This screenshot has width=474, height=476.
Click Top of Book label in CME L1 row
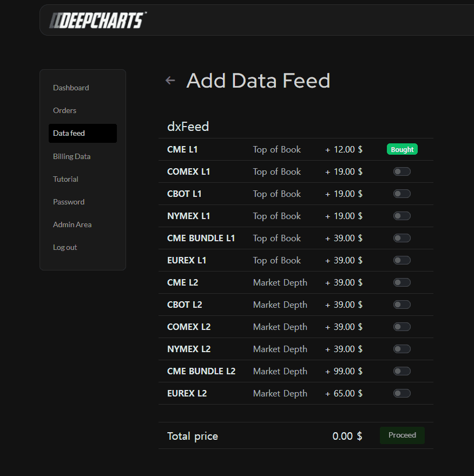(277, 150)
